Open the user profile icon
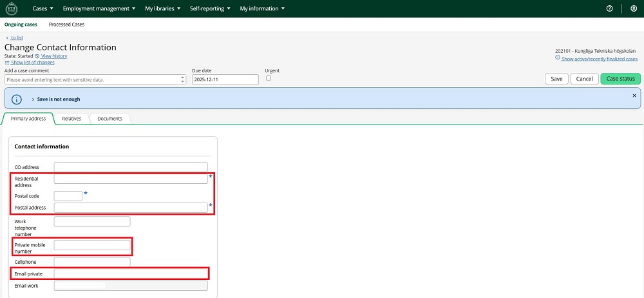Image resolution: width=644 pixels, height=298 pixels. (633, 8)
